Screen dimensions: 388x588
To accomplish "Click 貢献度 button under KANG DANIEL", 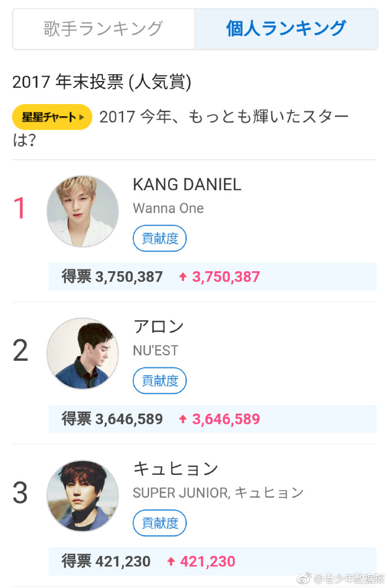I will [160, 238].
